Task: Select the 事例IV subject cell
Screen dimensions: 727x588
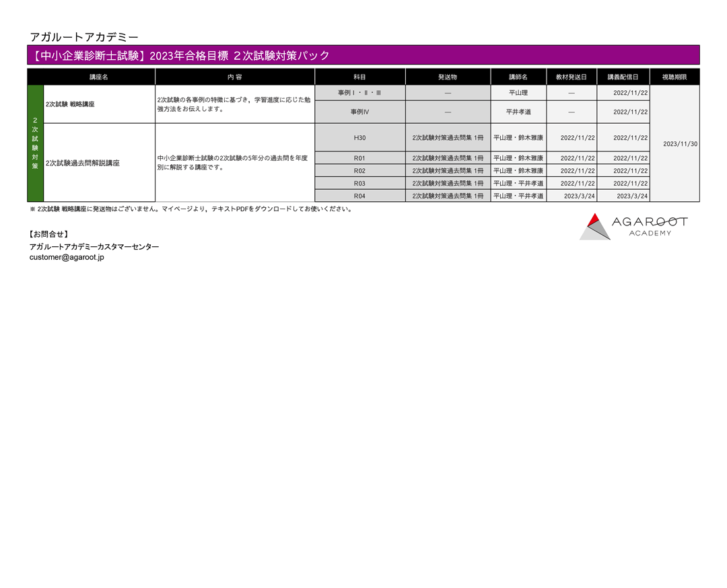Action: [359, 112]
